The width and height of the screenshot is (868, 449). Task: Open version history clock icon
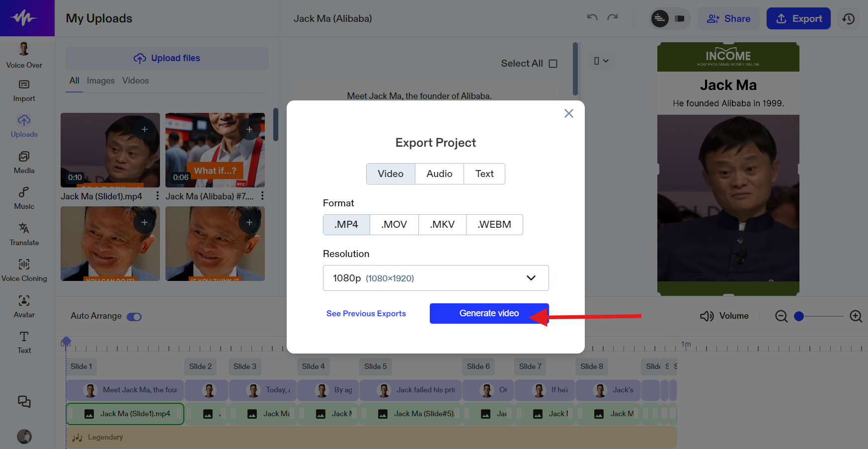849,19
